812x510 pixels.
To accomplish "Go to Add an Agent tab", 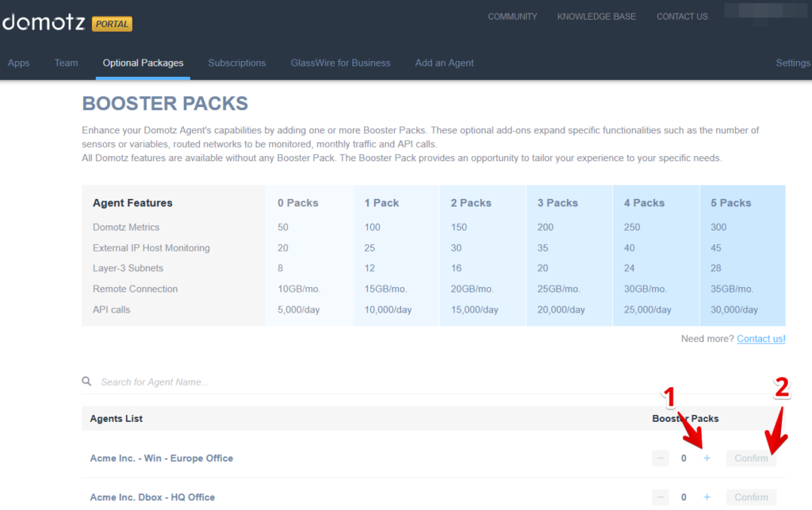I will tap(444, 63).
